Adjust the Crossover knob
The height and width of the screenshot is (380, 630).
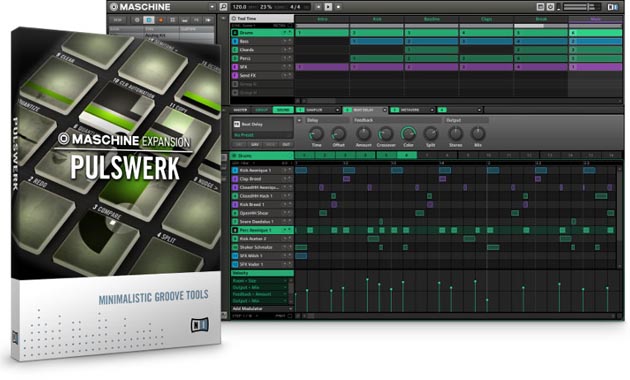coord(386,133)
